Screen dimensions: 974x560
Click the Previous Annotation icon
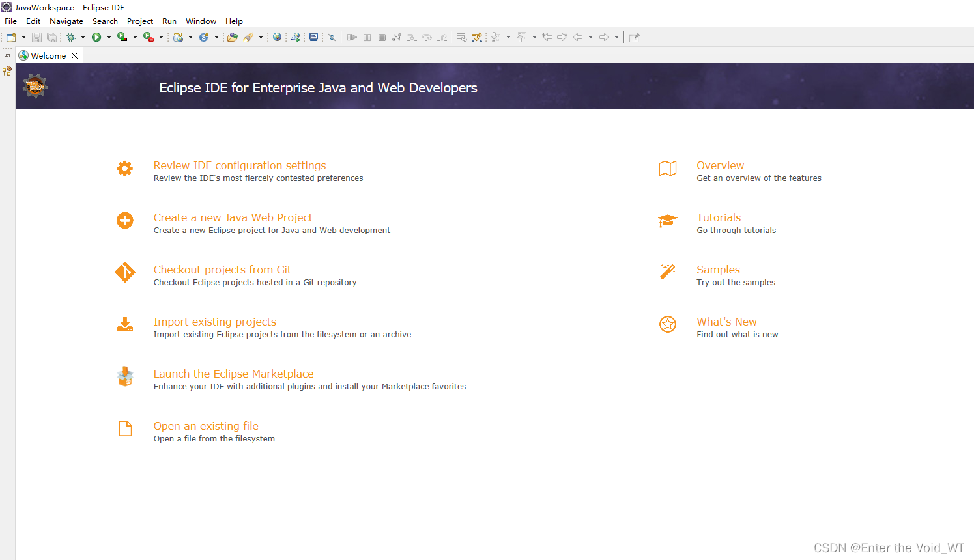pos(522,37)
